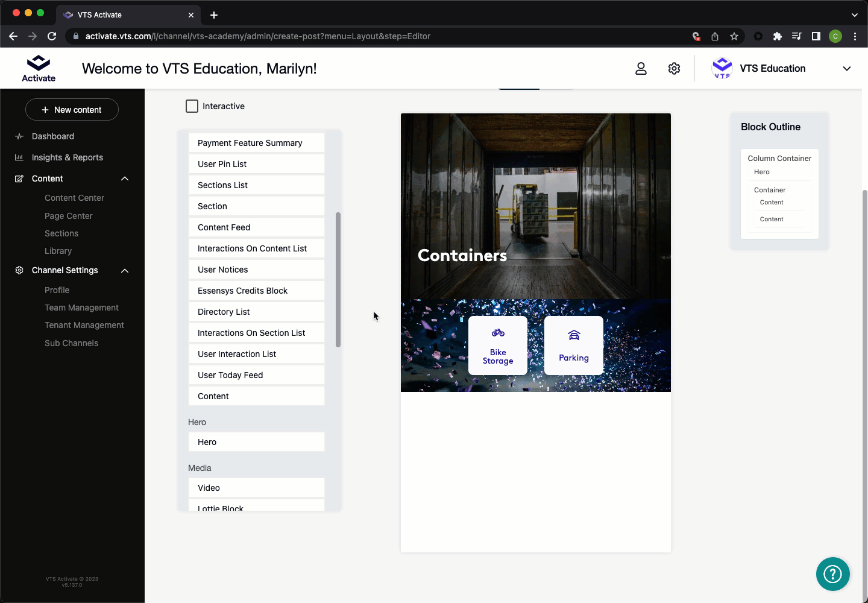The width and height of the screenshot is (868, 603).
Task: Select the Video media block
Action: (257, 488)
